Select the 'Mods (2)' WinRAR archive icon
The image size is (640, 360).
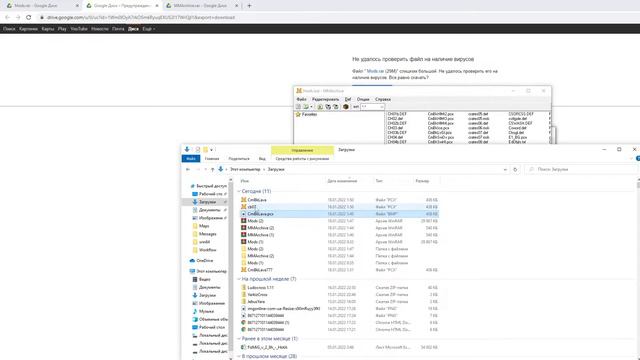244,221
